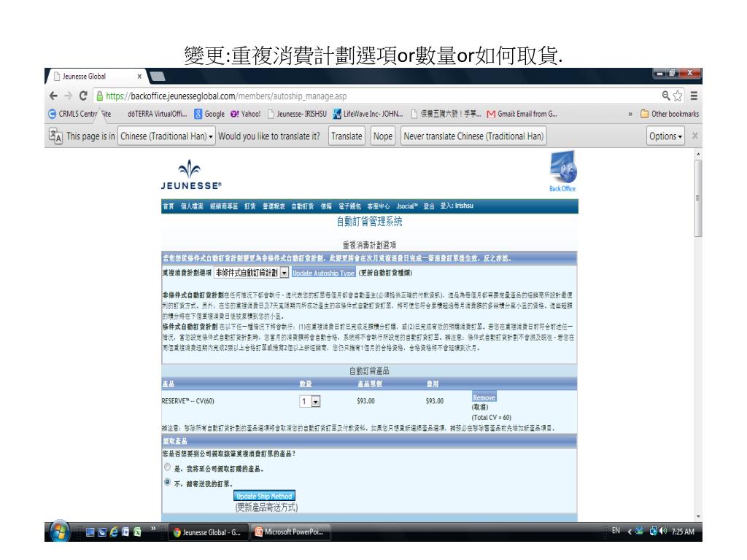Close the Jeunesse Global tab

[x=139, y=76]
